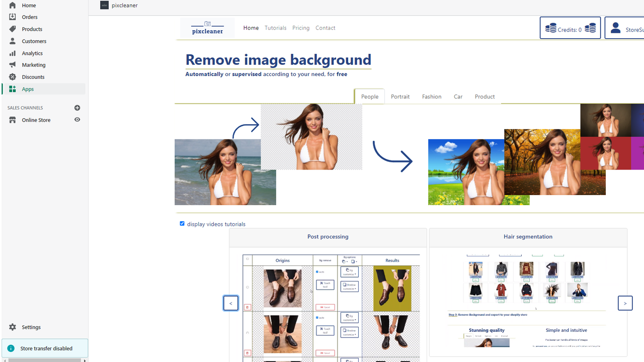Go to the previous Post processing slide

point(230,303)
